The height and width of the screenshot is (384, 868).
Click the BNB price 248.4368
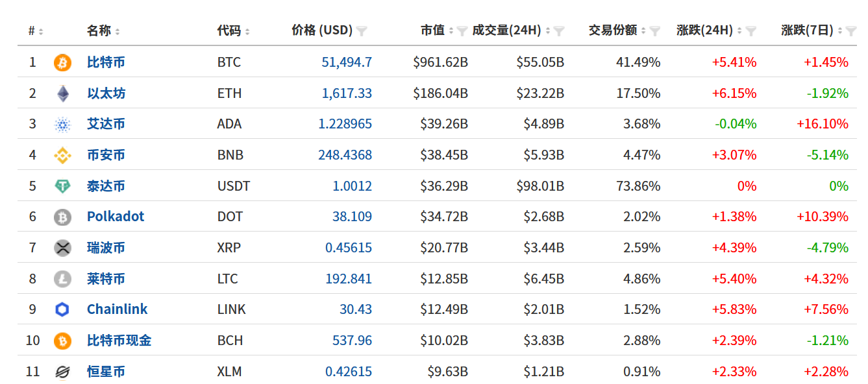click(x=345, y=155)
